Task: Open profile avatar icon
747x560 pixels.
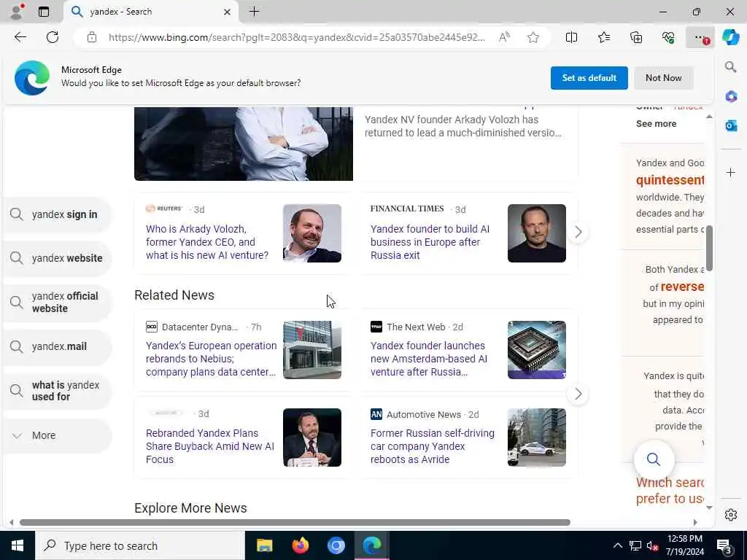Action: click(x=17, y=12)
